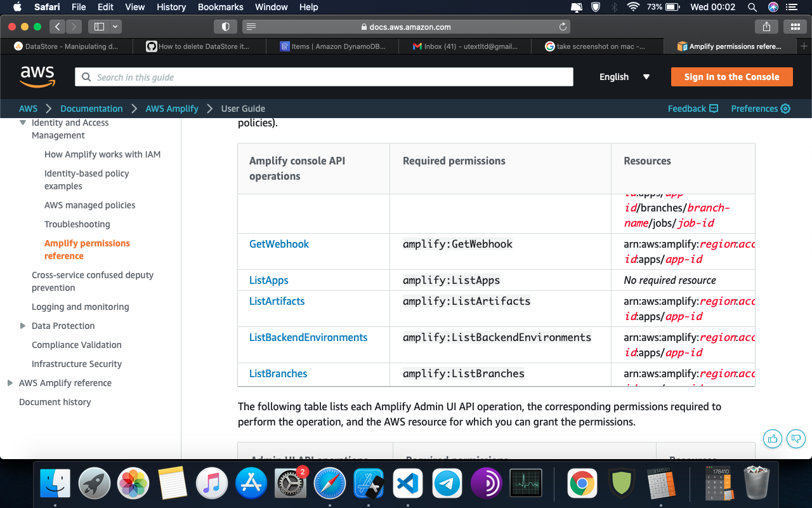Open Google Chrome from the Dock

(582, 483)
